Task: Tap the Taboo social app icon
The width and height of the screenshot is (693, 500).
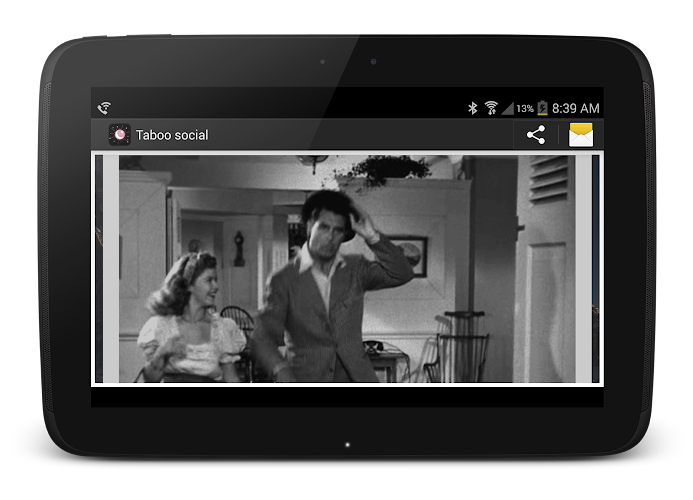Action: pyautogui.click(x=120, y=134)
